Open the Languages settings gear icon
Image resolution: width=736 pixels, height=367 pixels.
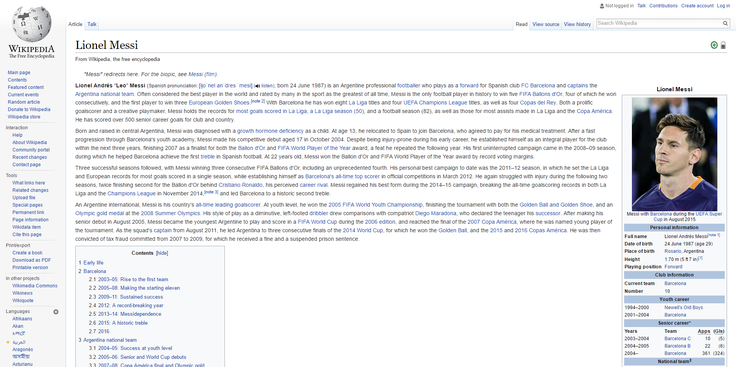56,312
